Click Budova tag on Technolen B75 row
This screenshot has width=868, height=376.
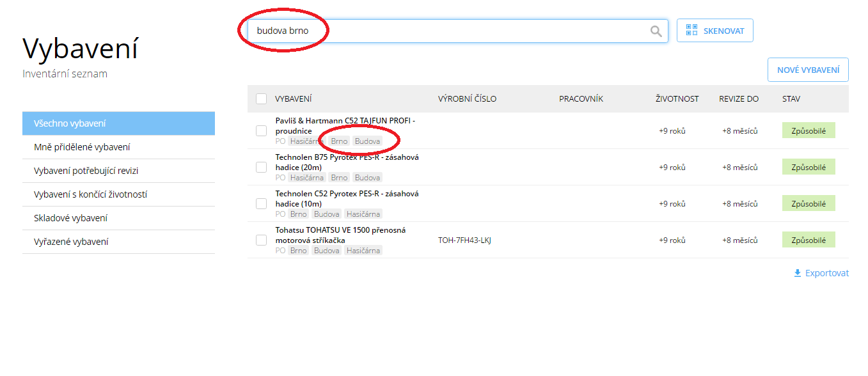pyautogui.click(x=367, y=178)
